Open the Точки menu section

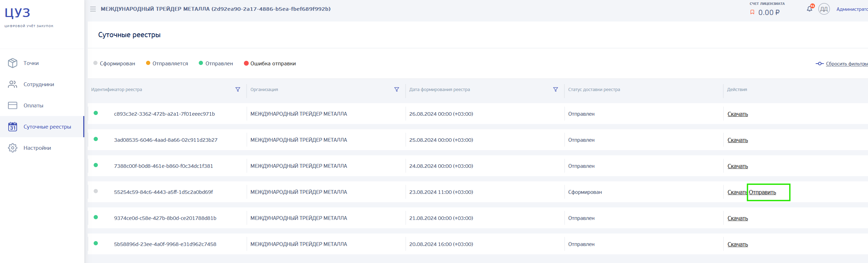coord(42,63)
